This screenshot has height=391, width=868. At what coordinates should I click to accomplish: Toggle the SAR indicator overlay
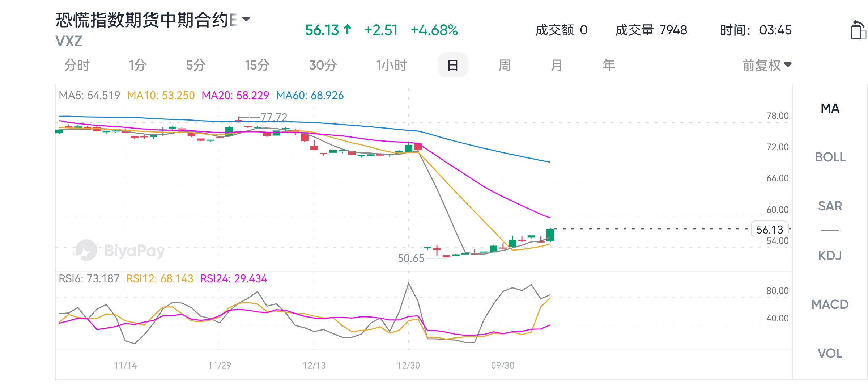coord(830,206)
